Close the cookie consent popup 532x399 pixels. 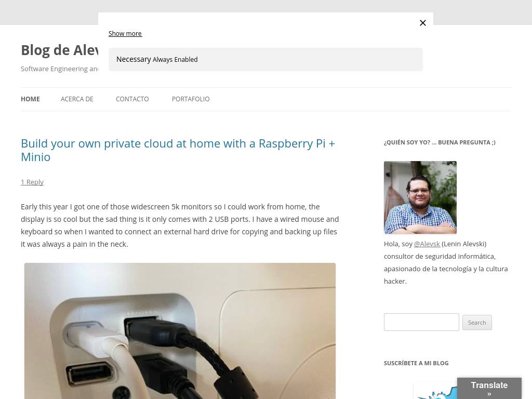(422, 23)
